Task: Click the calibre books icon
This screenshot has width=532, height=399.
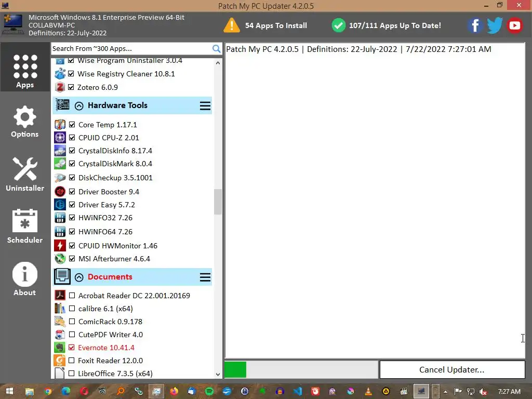Action: [x=60, y=309]
